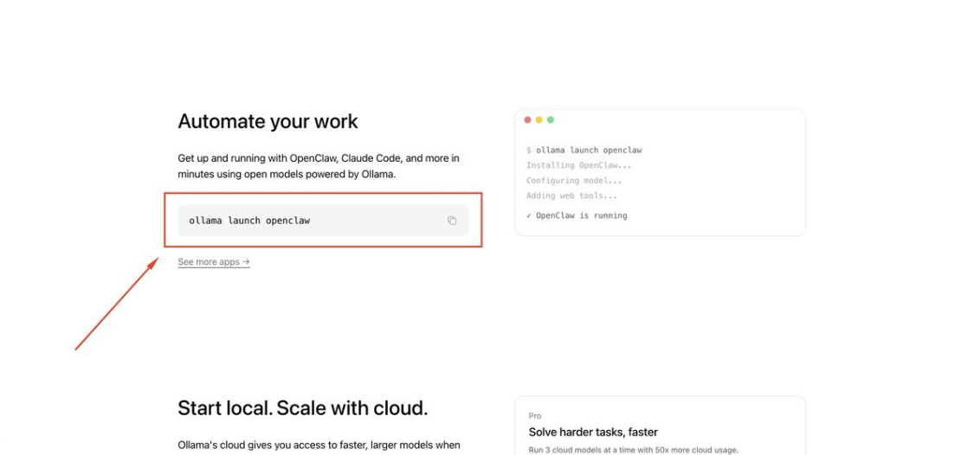Click the 'Installing OpenClaw...' terminal line
The width and height of the screenshot is (980, 455).
(579, 165)
